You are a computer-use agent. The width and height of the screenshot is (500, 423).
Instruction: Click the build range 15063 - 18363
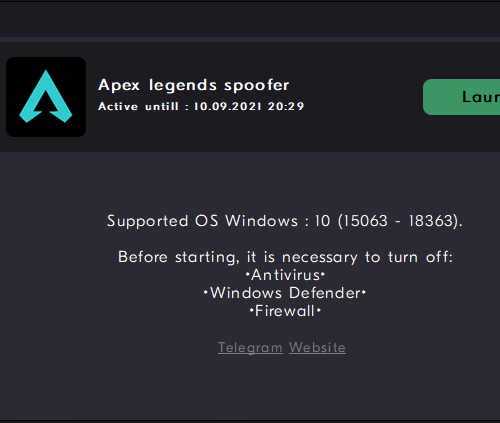point(398,221)
